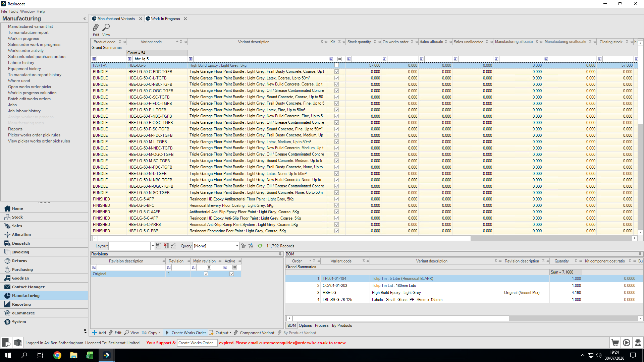Open Purchasing module in navigation
Image resolution: width=644 pixels, height=362 pixels.
pyautogui.click(x=44, y=269)
